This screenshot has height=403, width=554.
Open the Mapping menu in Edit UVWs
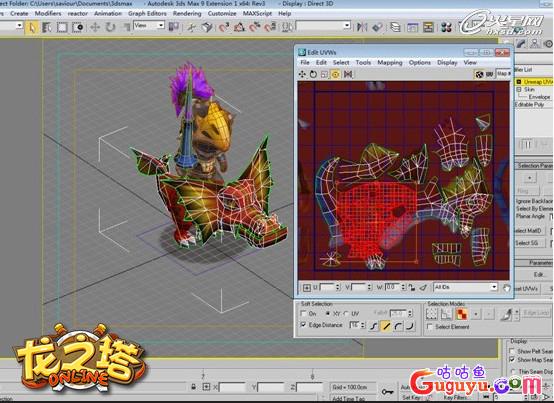point(390,63)
